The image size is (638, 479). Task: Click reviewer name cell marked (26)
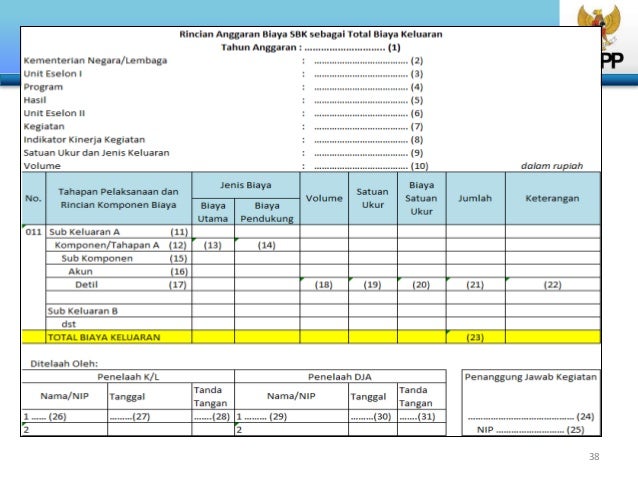65,416
